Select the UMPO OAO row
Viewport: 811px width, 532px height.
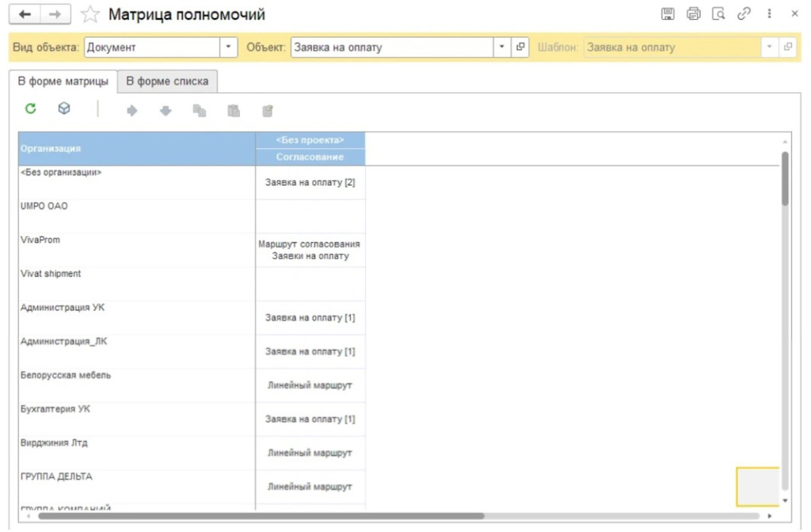click(x=136, y=216)
